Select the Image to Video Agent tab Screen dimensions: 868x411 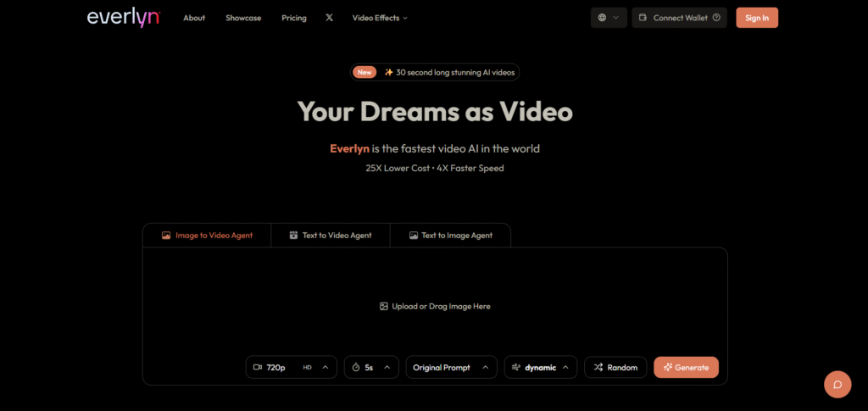(x=207, y=235)
